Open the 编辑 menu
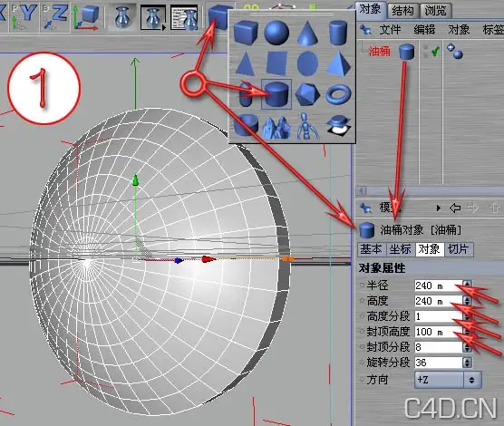504x426 pixels. (x=424, y=30)
